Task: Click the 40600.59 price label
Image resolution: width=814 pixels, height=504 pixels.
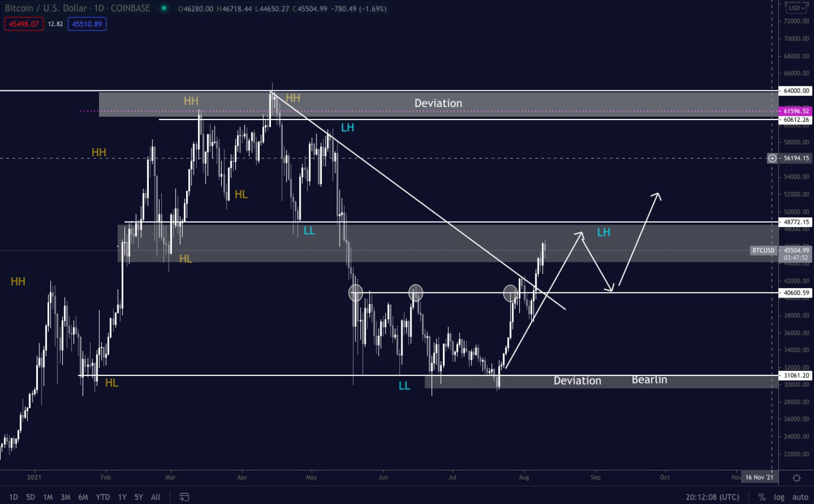Action: [x=796, y=293]
